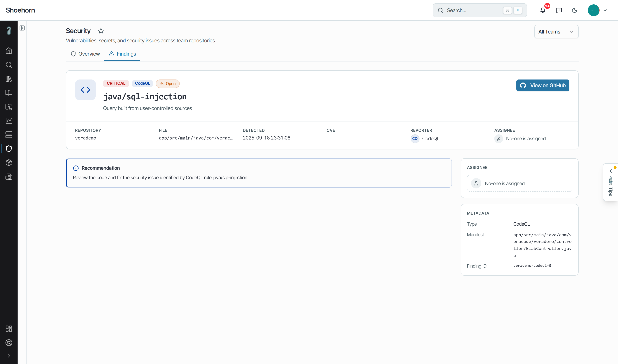Viewport: 618px width, 364px height.
Task: Click the info icon beside Recommendation
Action: tap(76, 168)
